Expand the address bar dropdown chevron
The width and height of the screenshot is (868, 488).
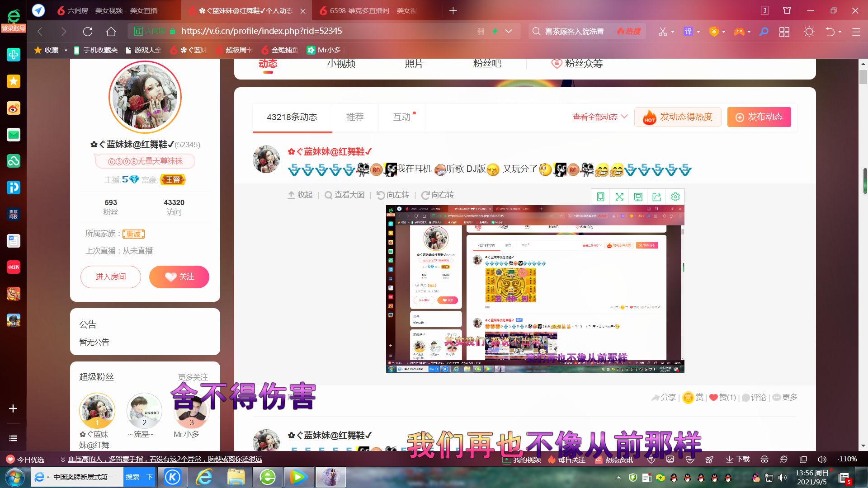click(x=509, y=31)
